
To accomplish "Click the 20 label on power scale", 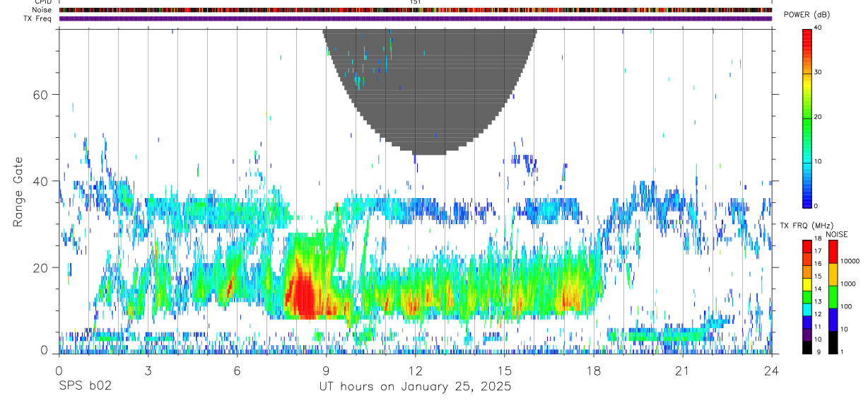I will 818,117.
